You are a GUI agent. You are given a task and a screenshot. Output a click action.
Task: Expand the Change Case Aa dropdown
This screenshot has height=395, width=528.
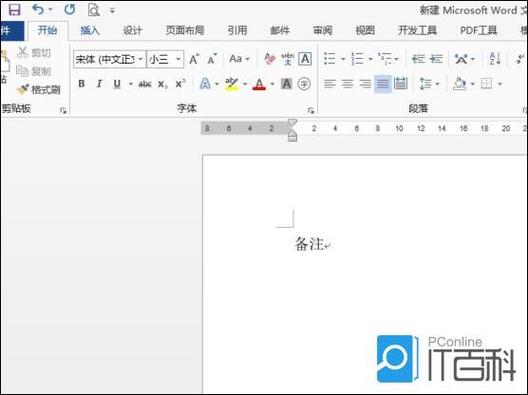click(x=239, y=59)
